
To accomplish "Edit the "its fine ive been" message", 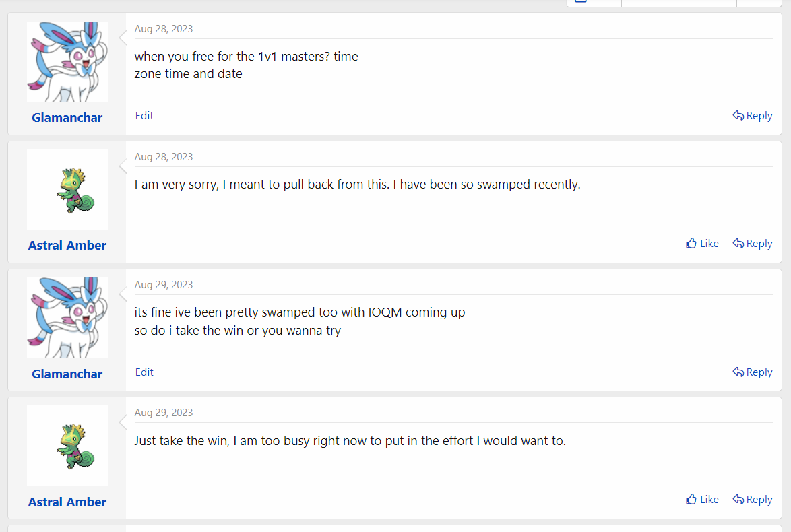I will 144,372.
